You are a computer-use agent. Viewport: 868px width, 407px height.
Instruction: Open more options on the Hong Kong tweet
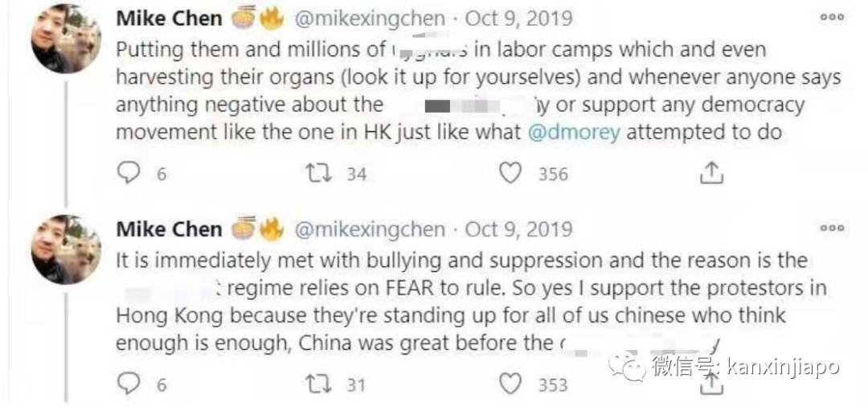(832, 228)
